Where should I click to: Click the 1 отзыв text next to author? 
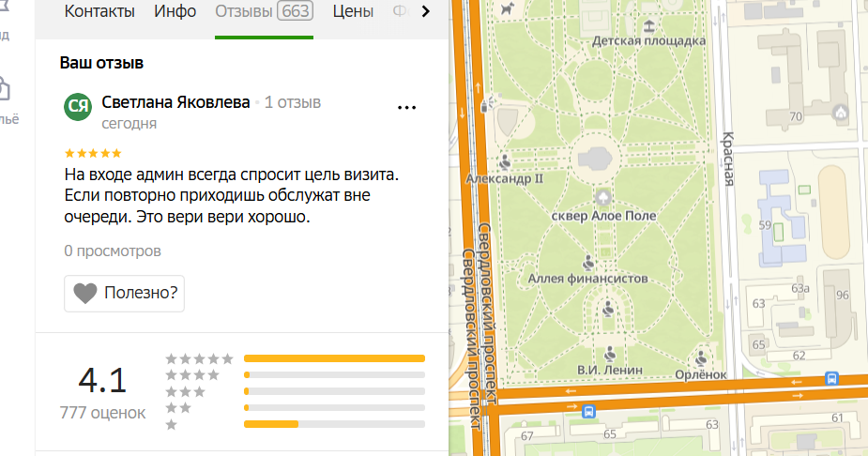click(293, 102)
